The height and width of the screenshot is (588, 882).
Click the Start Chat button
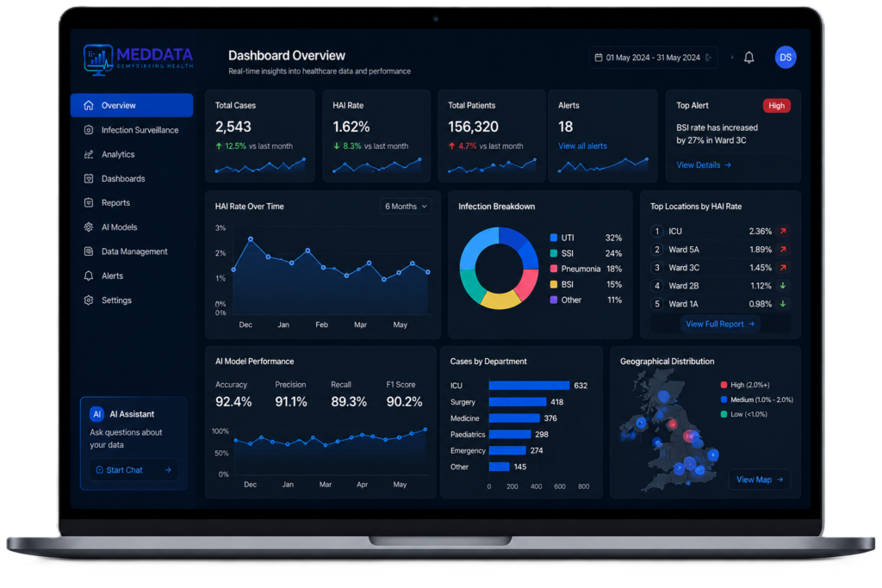134,470
